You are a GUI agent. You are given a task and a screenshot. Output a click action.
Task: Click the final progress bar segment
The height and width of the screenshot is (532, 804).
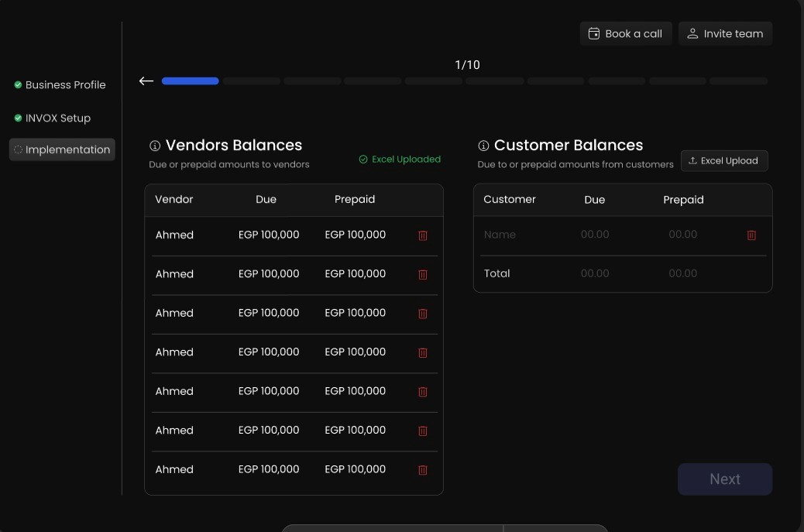(738, 81)
